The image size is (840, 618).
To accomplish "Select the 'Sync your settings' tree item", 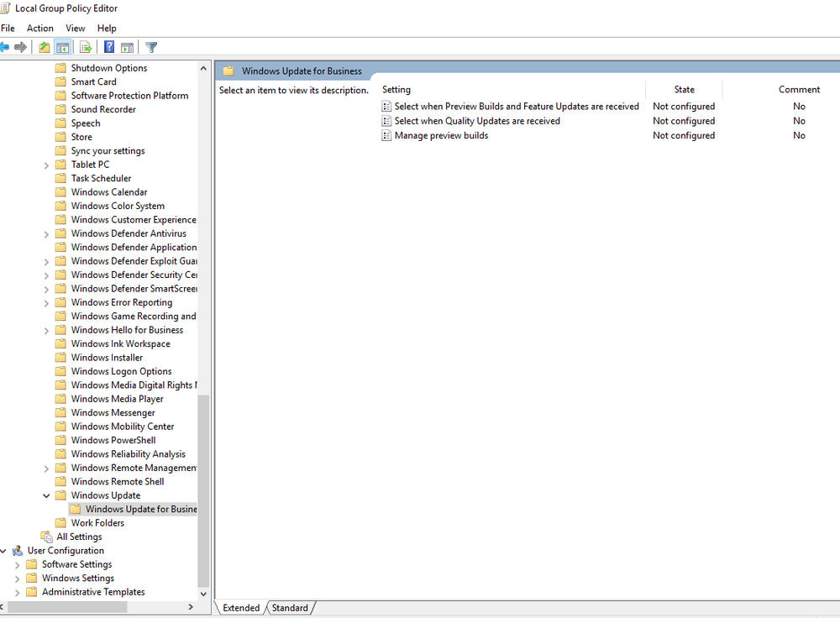I will (108, 150).
